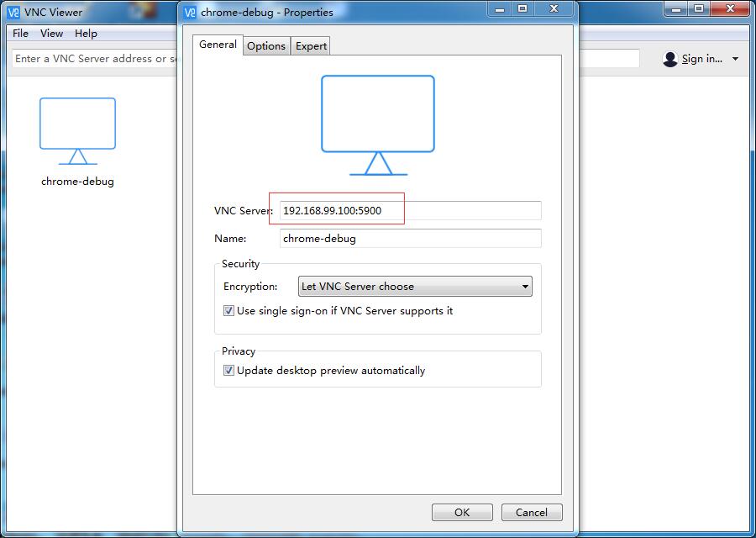Toggle Update desktop preview automatically checkbox
This screenshot has height=538, width=756.
coord(229,371)
